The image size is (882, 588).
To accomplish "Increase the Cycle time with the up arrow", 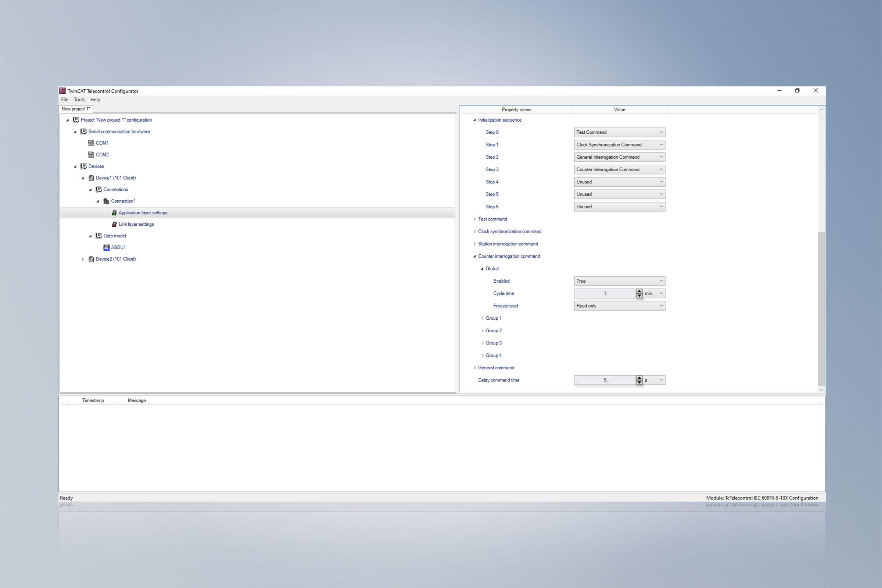I will click(639, 291).
